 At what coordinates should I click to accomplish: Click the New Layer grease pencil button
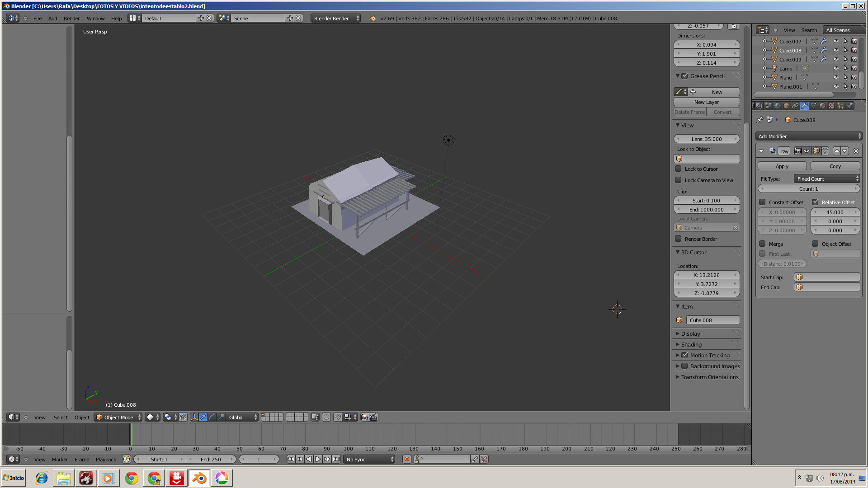pos(706,102)
